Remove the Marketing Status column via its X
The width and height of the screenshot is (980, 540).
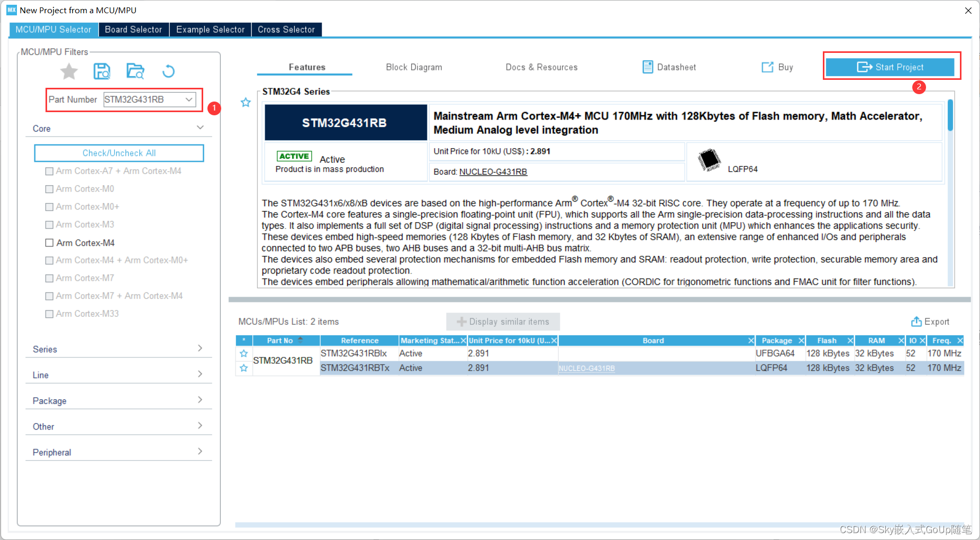464,341
